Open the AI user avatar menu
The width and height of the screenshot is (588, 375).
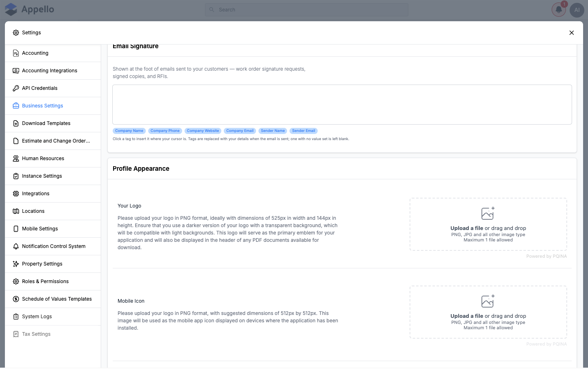pos(577,10)
